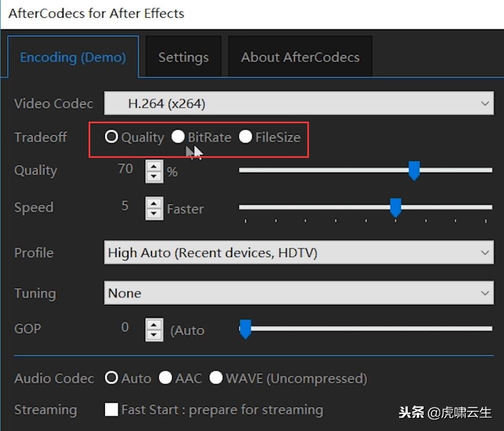Select the Quality tradeoff radio button
The height and width of the screenshot is (431, 504).
point(111,137)
